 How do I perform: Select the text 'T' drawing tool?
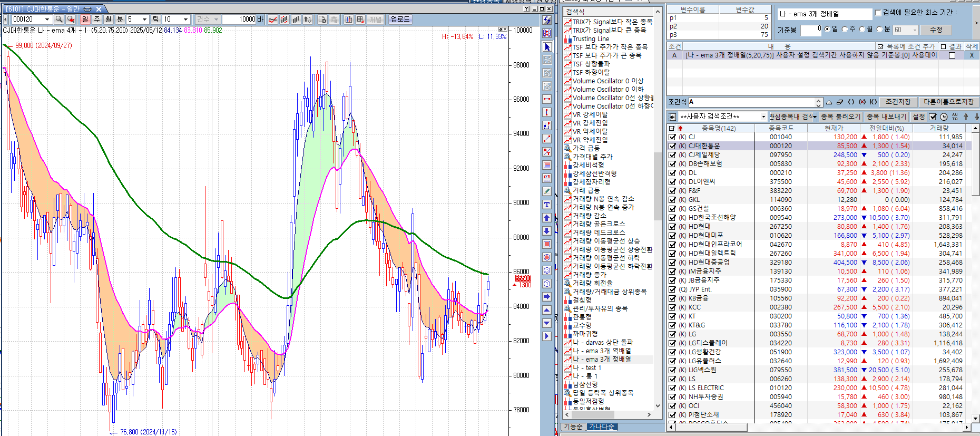(547, 205)
